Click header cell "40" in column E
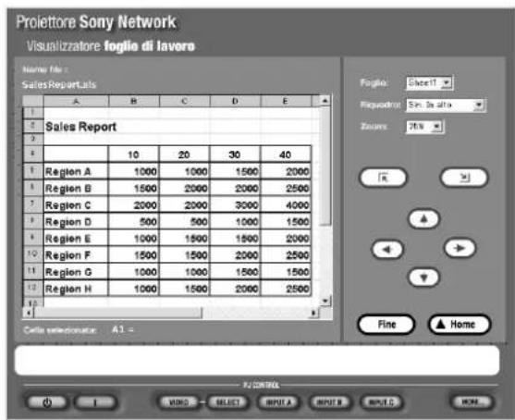Viewport: 515px width, 420px height. point(286,154)
